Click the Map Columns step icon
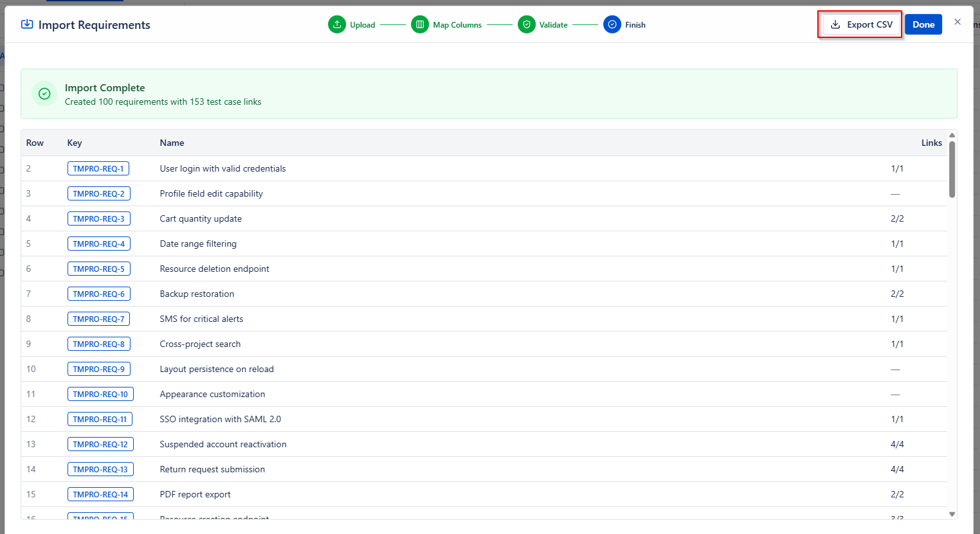This screenshot has height=534, width=980. coord(420,24)
